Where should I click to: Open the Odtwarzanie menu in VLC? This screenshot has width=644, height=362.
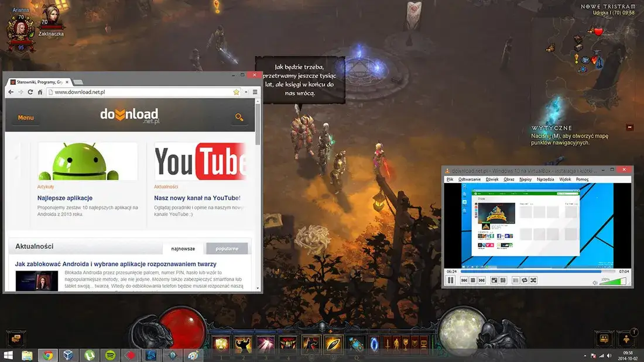point(470,179)
